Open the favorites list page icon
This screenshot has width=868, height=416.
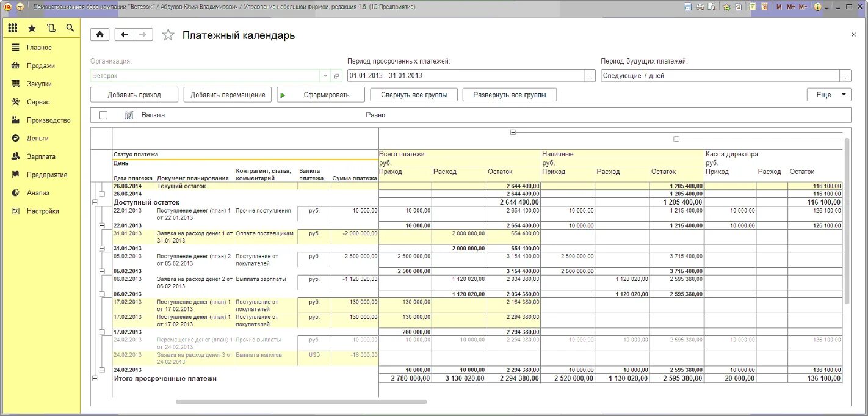tap(739, 7)
